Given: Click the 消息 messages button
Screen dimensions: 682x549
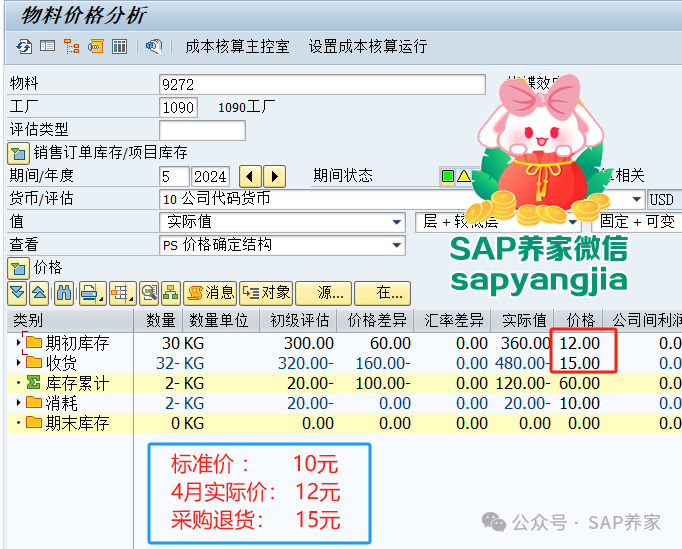Looking at the screenshot, I should tap(210, 293).
